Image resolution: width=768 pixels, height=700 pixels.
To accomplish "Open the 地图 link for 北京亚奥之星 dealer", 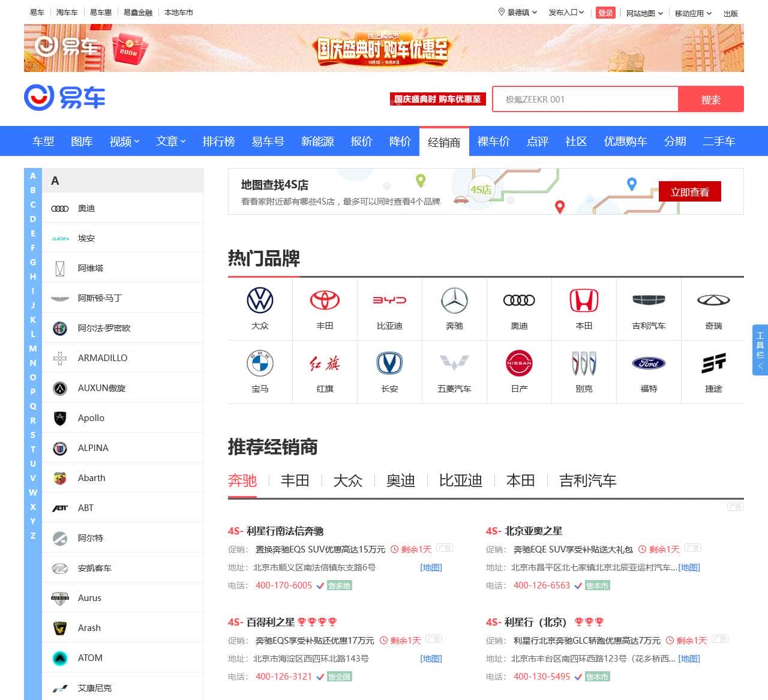I will coord(689,567).
